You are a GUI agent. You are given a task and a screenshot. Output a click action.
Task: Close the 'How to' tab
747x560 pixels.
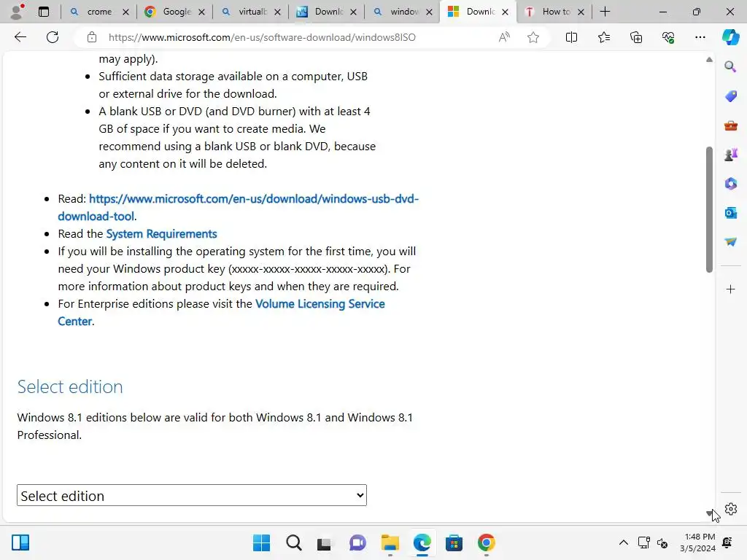[x=581, y=12]
